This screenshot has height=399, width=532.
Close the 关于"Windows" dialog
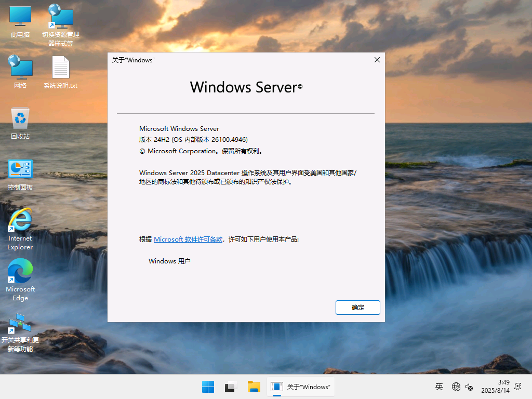coord(377,60)
